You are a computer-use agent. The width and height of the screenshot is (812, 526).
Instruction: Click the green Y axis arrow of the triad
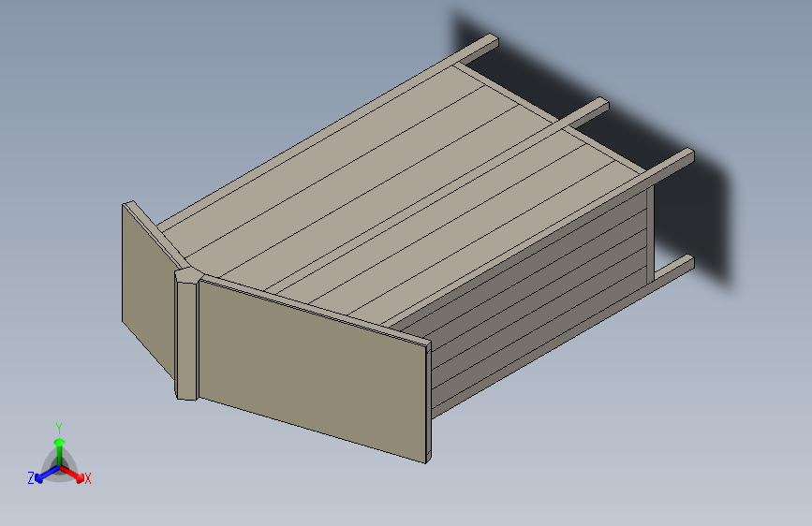tap(60, 452)
